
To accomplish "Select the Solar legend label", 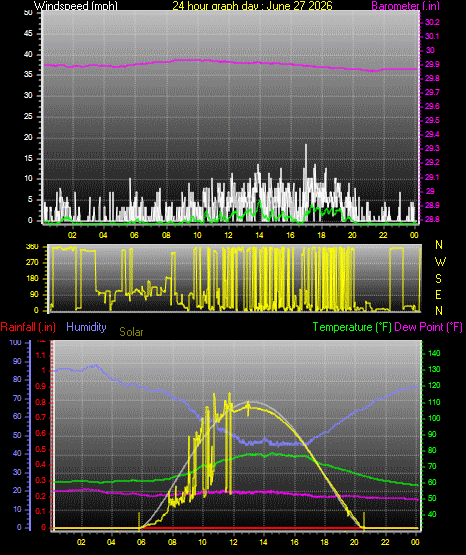I will coord(131,332).
